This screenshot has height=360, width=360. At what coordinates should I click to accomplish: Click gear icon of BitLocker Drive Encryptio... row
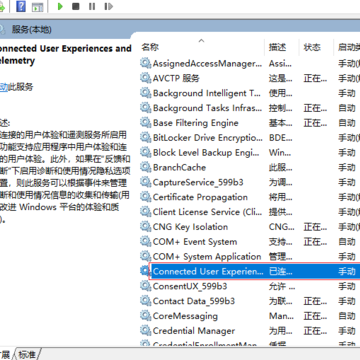[145, 137]
